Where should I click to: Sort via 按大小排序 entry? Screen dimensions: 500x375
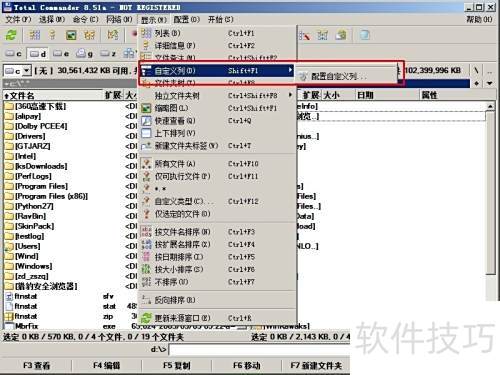click(217, 269)
